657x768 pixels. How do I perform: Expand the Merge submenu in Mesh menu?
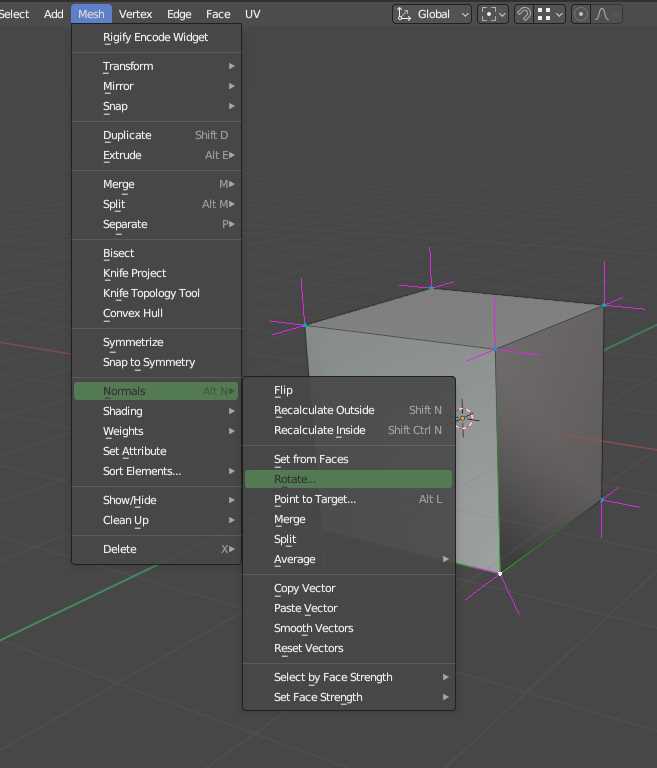click(156, 184)
